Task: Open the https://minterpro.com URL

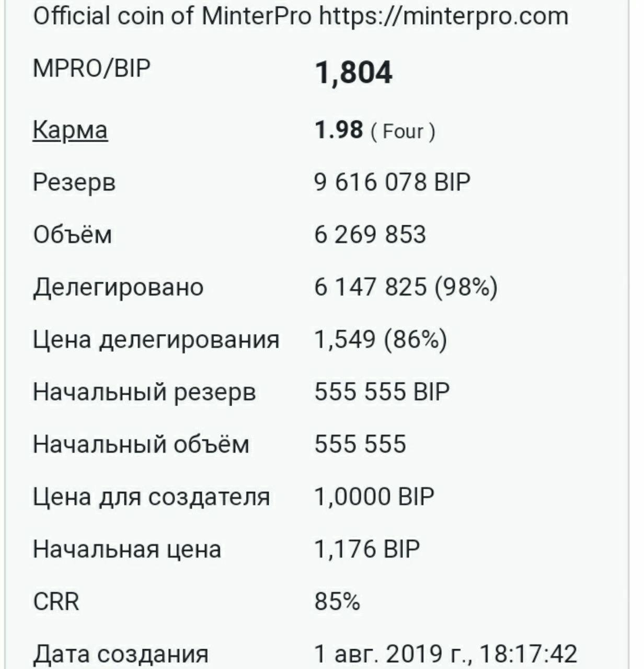Action: coord(443,16)
